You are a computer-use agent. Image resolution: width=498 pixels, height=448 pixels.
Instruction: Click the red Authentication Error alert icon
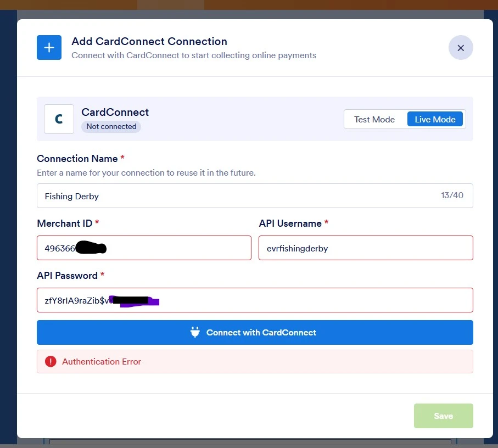coord(51,361)
